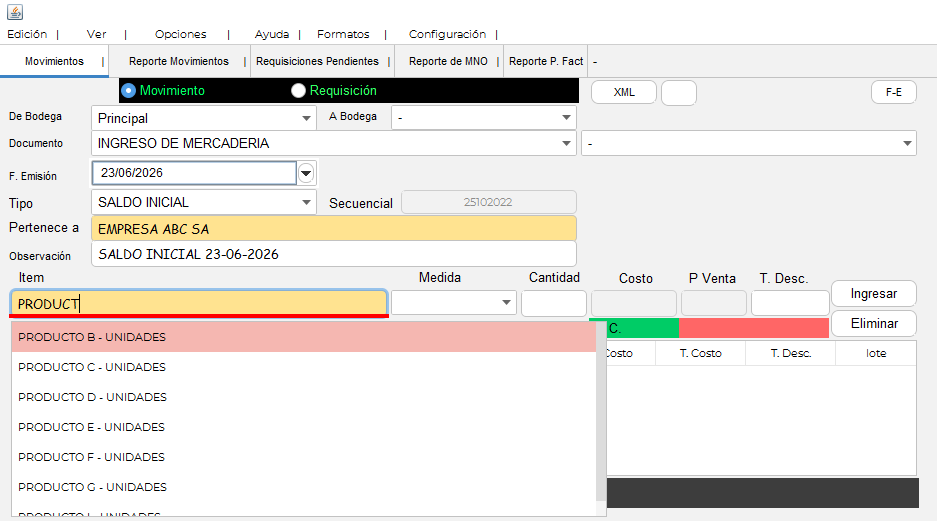Click the P Venta input field
This screenshot has width=937, height=521.
(x=714, y=304)
